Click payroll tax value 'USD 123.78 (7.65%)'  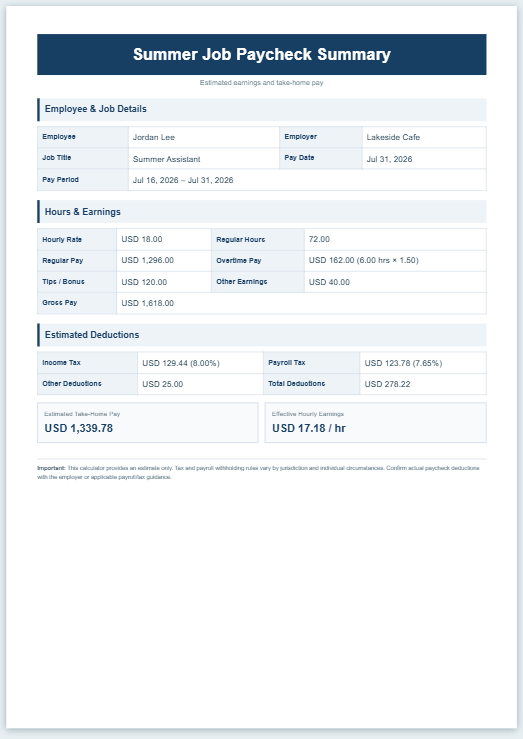403,363
